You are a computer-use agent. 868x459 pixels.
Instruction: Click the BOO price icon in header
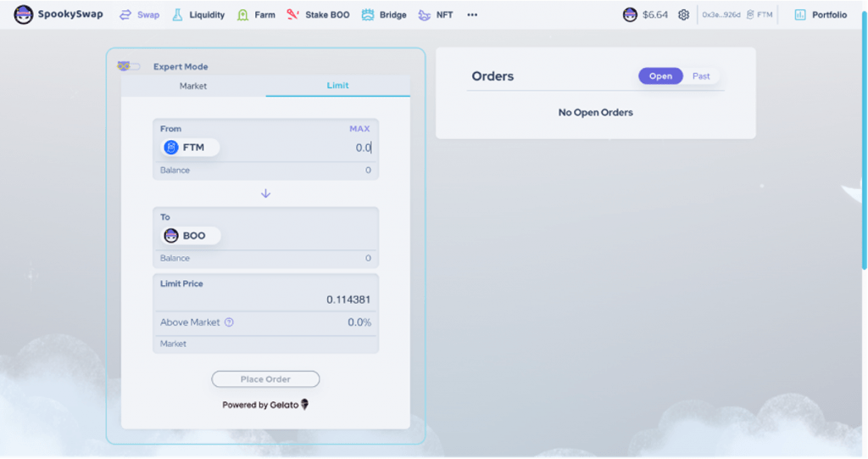pyautogui.click(x=630, y=15)
